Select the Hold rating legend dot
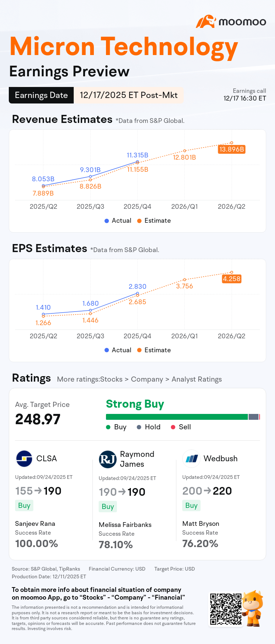This screenshot has height=644, width=275. click(139, 427)
